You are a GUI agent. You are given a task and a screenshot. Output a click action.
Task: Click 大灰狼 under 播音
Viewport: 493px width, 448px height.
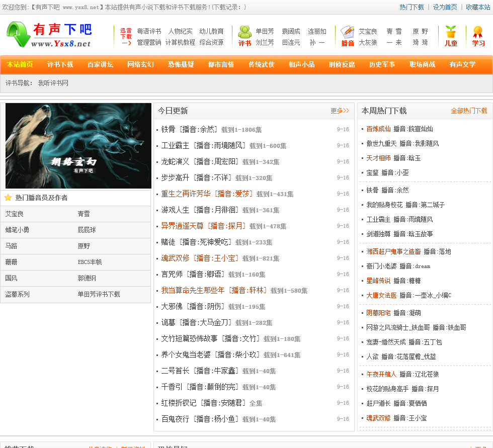[368, 42]
